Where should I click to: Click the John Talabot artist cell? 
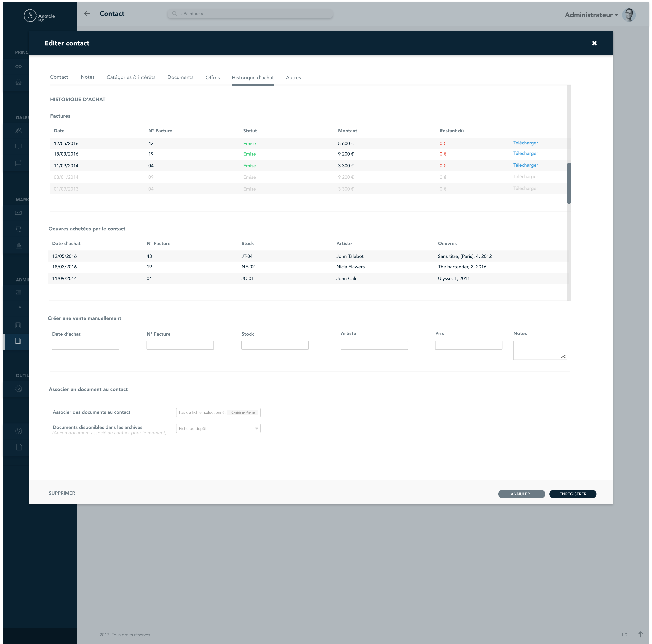click(x=350, y=256)
